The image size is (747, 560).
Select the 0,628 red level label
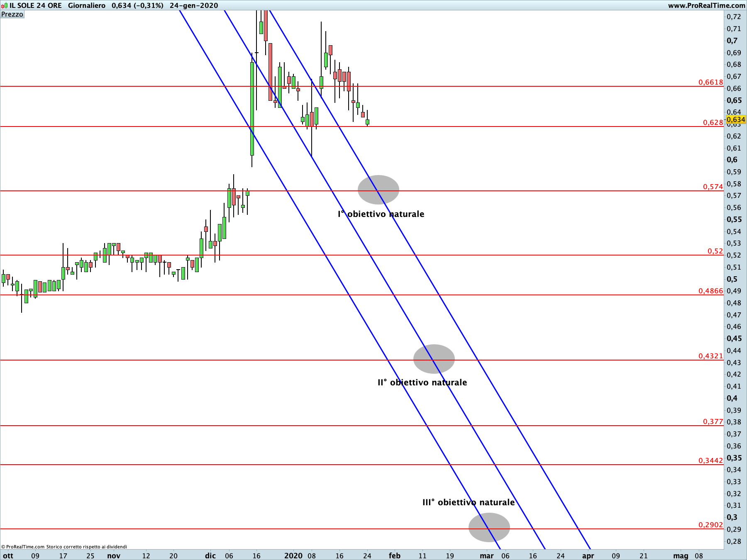[x=713, y=122]
